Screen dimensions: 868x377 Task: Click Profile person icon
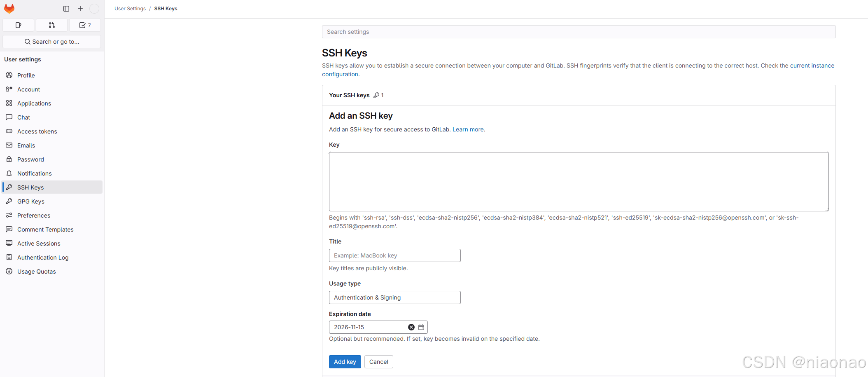(9, 75)
